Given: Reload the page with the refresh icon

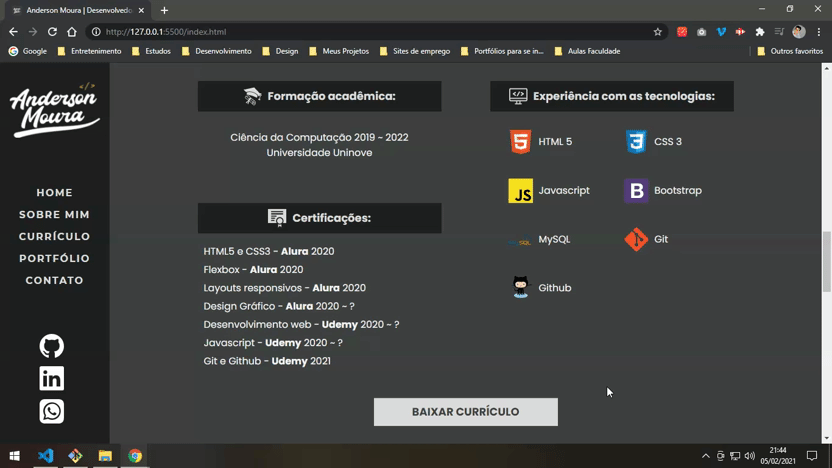Looking at the screenshot, I should point(52,32).
